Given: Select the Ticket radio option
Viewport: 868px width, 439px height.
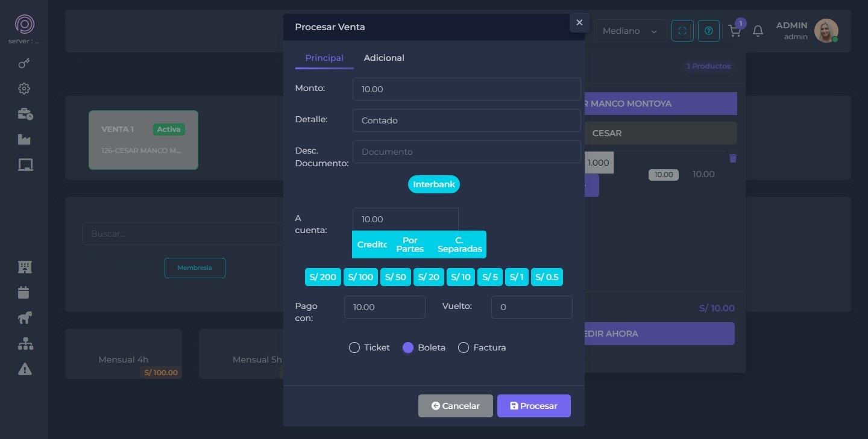Looking at the screenshot, I should pos(354,347).
